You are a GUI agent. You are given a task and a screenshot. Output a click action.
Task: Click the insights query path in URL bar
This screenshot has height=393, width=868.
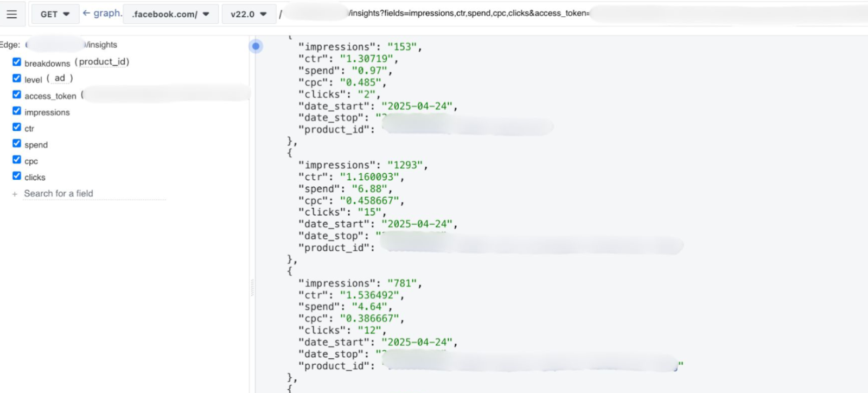(467, 13)
